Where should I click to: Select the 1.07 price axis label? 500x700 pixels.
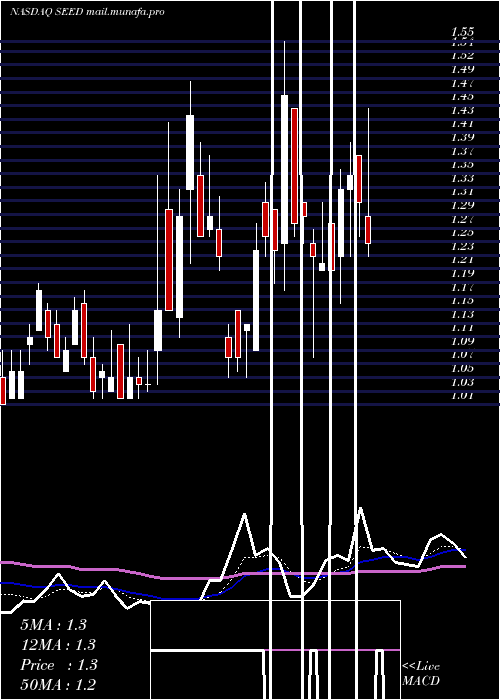tap(462, 355)
